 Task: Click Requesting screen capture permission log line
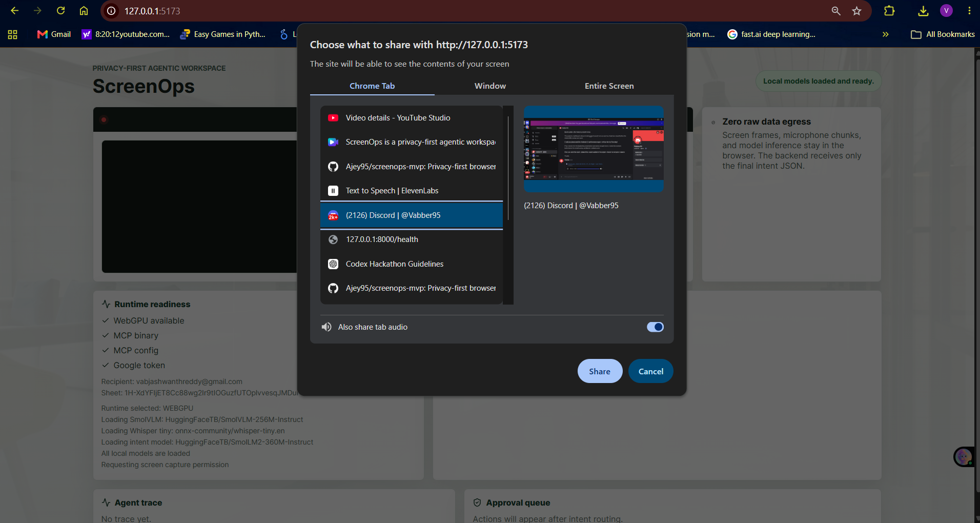pyautogui.click(x=165, y=465)
